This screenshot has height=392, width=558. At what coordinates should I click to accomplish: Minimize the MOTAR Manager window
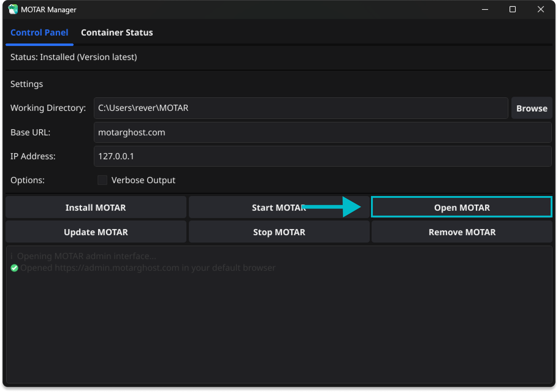click(485, 9)
